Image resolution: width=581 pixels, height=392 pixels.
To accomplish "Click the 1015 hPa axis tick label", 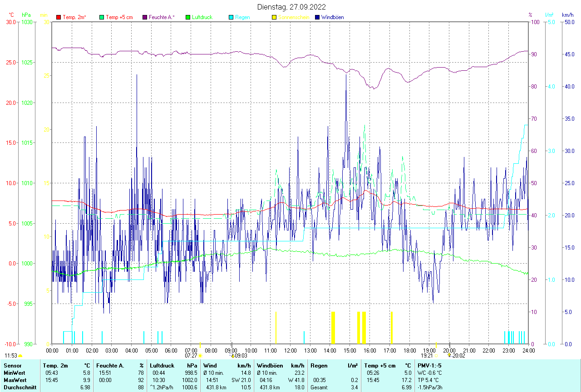I will (26, 142).
